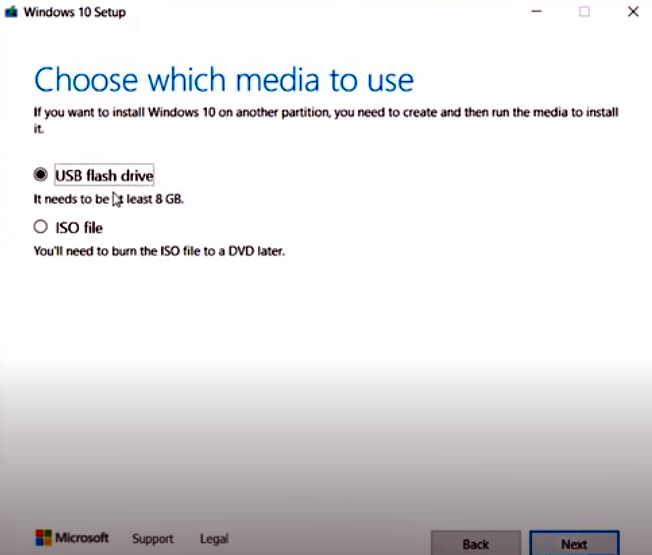The image size is (652, 555).
Task: Click the 'USB flash drive' label text
Action: [104, 175]
